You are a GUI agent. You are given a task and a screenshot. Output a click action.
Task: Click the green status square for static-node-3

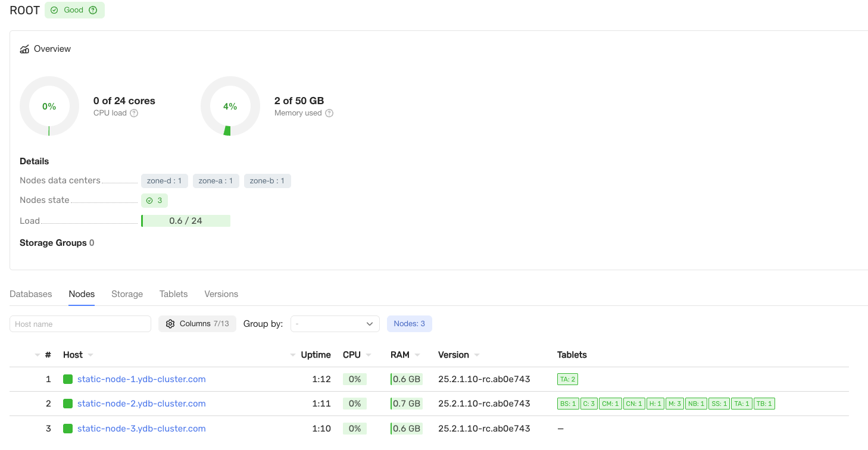[x=68, y=429]
